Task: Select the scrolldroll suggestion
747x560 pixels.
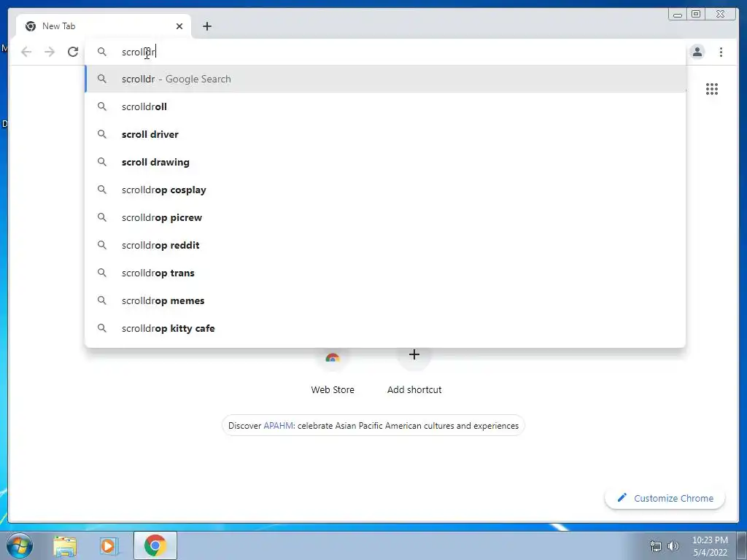Action: pyautogui.click(x=385, y=106)
